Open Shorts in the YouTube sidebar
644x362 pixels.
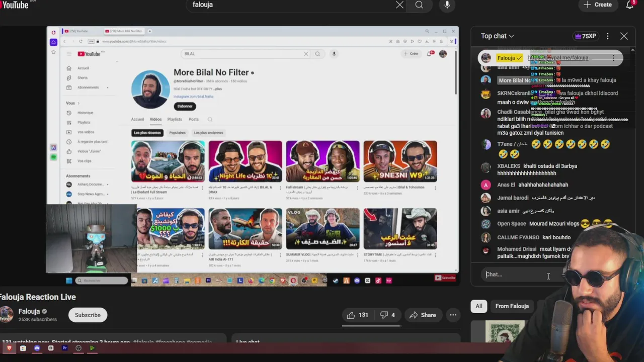coord(83,78)
